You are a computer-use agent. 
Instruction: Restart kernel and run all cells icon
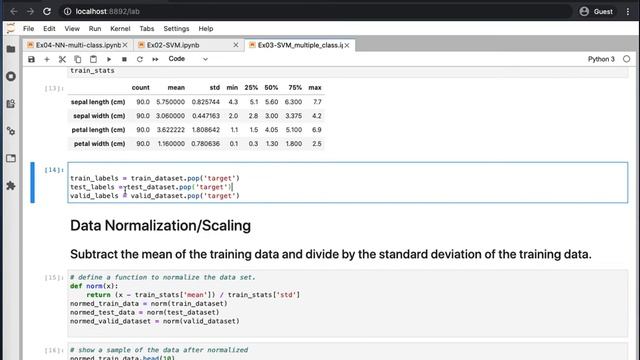pyautogui.click(x=155, y=59)
